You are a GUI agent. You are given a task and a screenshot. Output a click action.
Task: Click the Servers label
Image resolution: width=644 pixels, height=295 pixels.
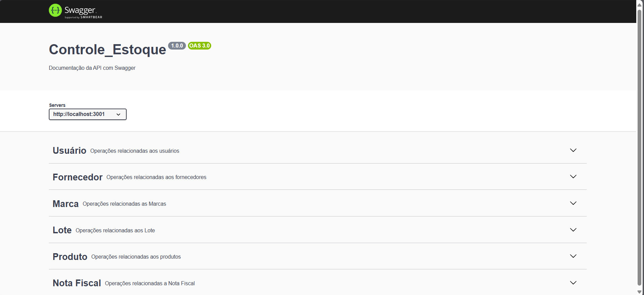click(x=57, y=105)
